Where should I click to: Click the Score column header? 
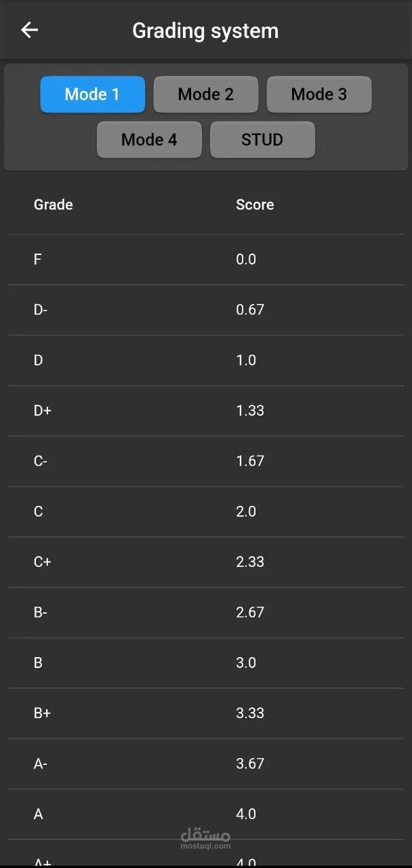pos(255,204)
